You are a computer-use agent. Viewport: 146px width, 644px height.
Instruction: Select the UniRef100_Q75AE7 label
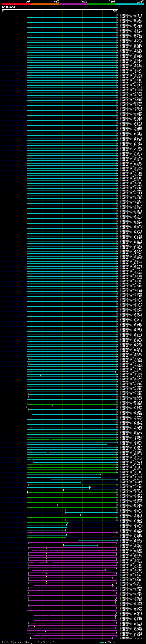[131, 85]
